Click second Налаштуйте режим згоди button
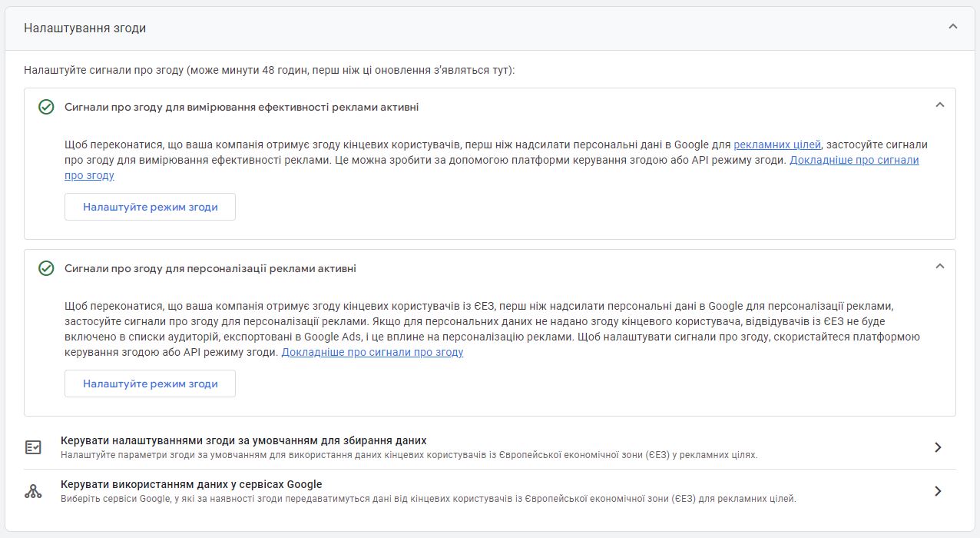The width and height of the screenshot is (980, 538). [150, 384]
